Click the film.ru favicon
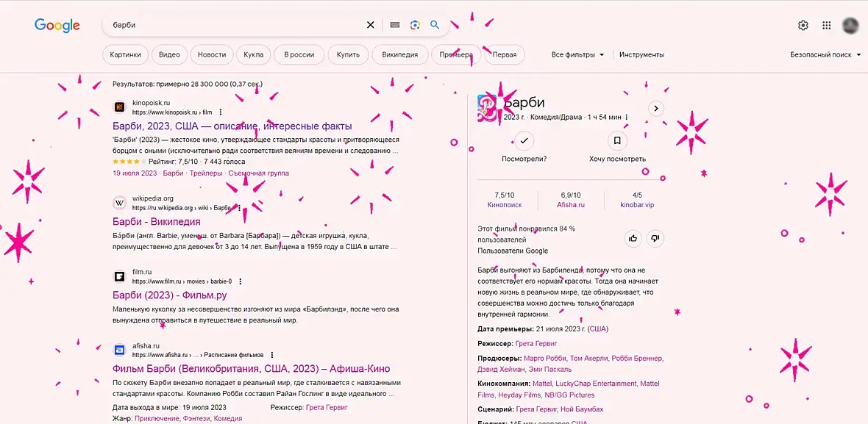The width and height of the screenshot is (868, 424). [120, 276]
